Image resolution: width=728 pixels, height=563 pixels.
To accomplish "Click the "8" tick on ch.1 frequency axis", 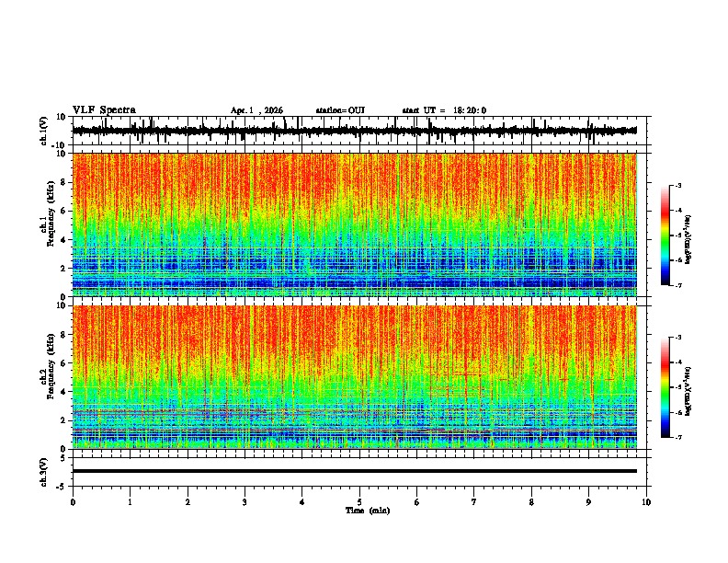I will 64,182.
